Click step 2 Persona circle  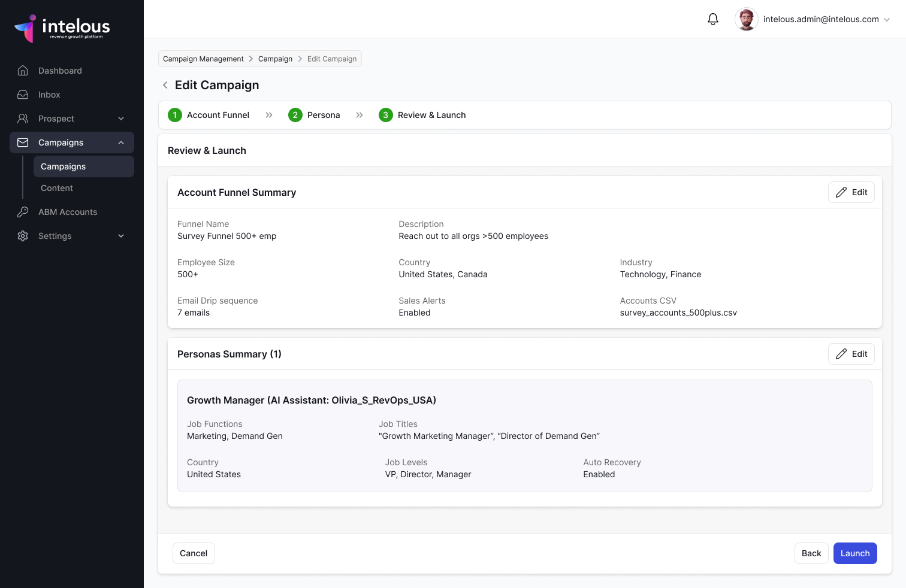click(x=295, y=115)
